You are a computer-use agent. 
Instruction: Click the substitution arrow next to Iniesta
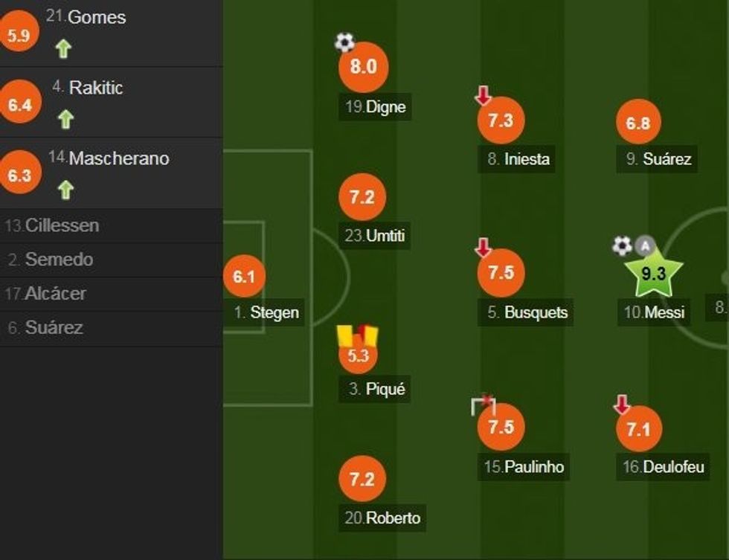(x=484, y=95)
